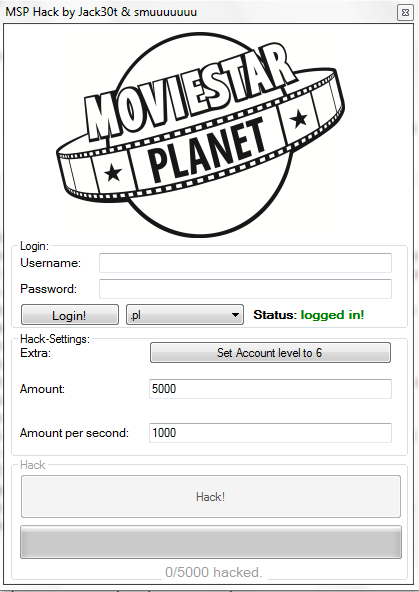This screenshot has height=592, width=419.
Task: Click the Username label
Action: pyautogui.click(x=51, y=263)
